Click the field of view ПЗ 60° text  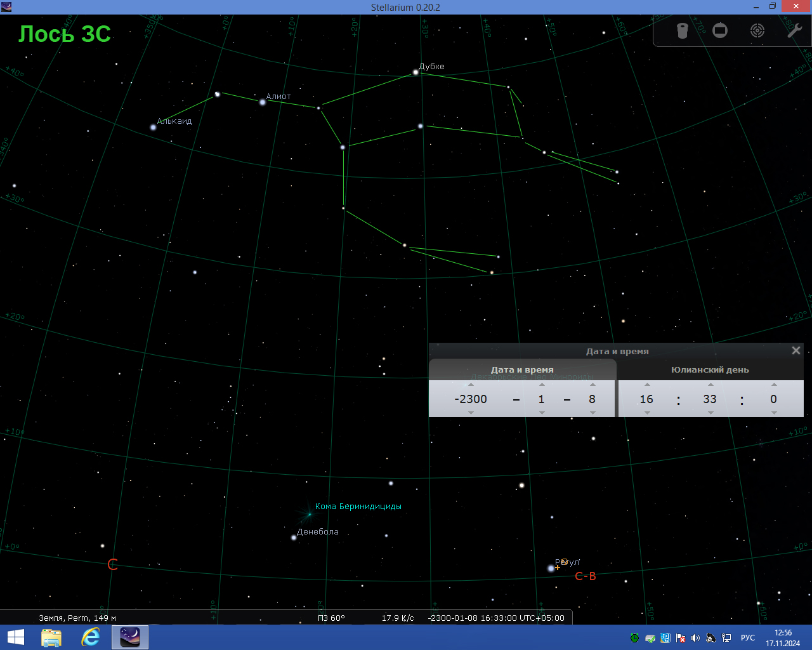(331, 618)
